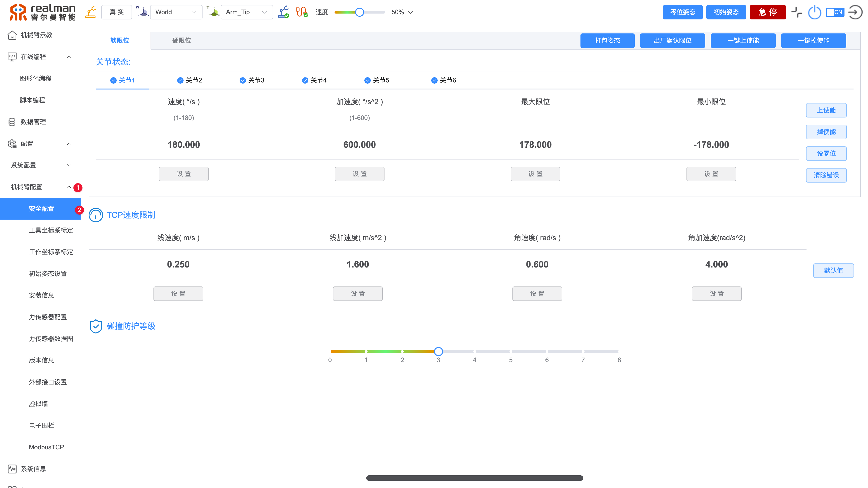
Task: Toggle the CN language switch
Action: 835,12
